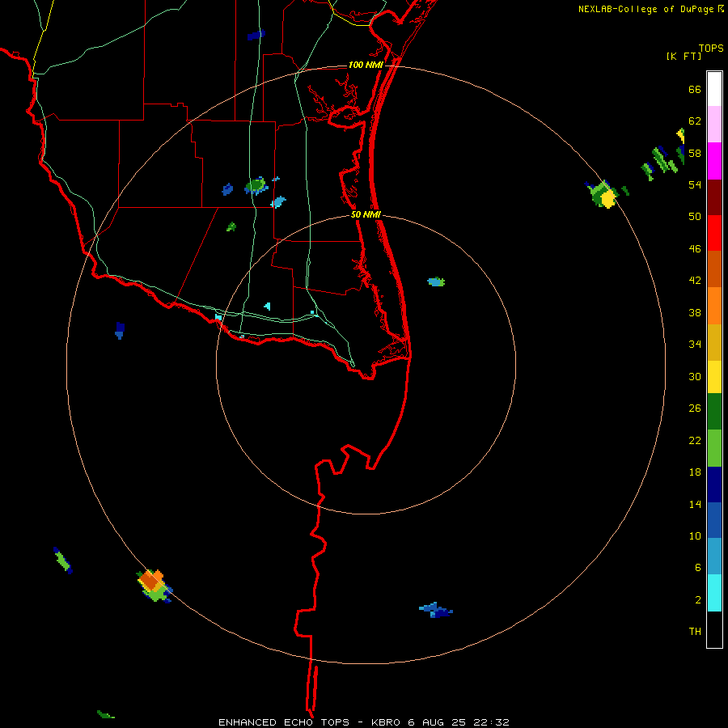Click the yellow storm cell in the northeast

click(602, 194)
